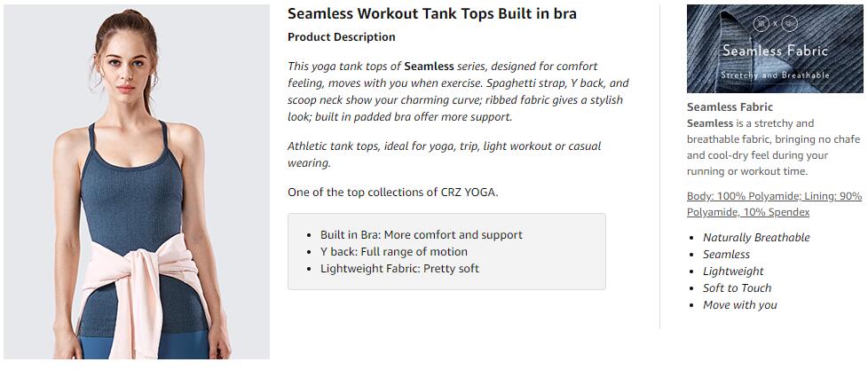Click the 'Move with you' bullet

click(x=739, y=304)
